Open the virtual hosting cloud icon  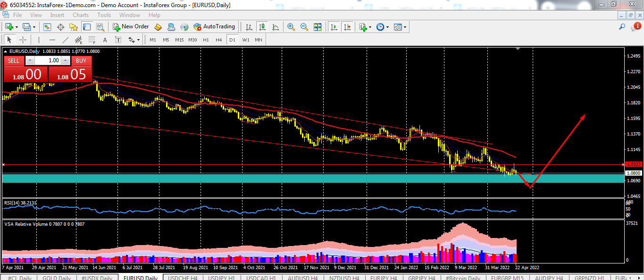(171, 27)
